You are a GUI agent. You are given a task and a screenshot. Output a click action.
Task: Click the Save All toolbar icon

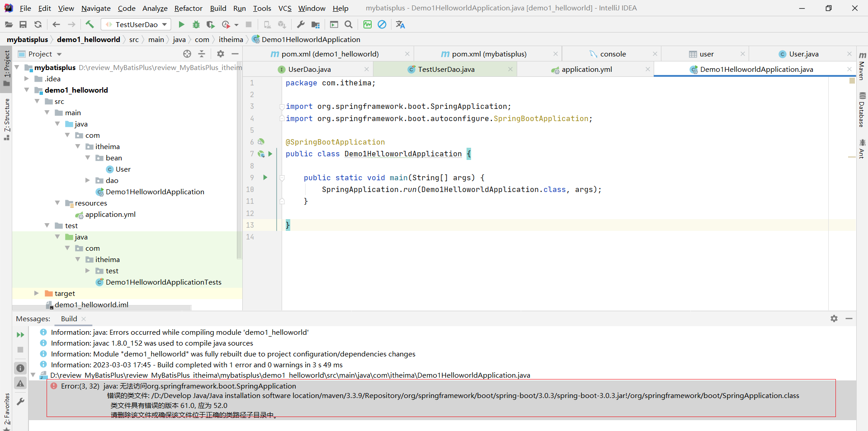pyautogui.click(x=23, y=24)
